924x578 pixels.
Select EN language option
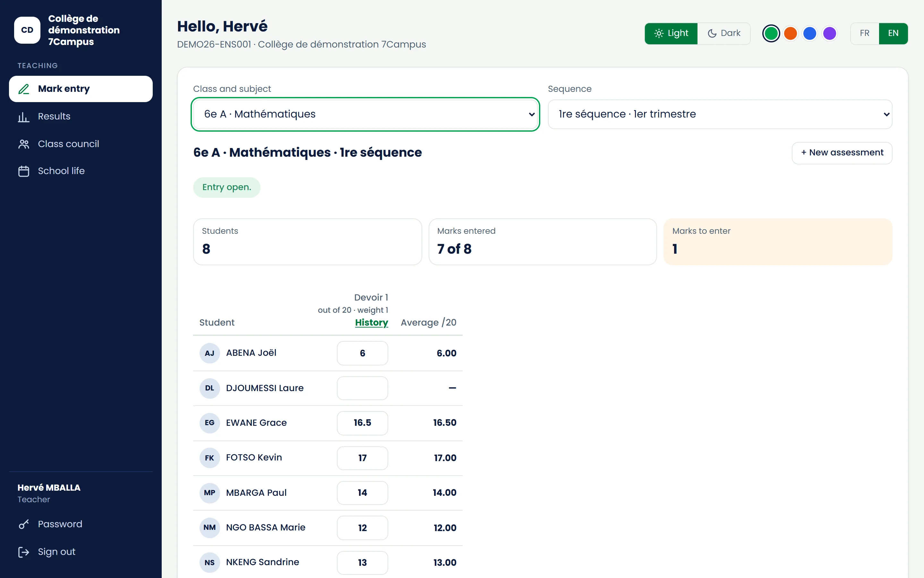coord(893,33)
